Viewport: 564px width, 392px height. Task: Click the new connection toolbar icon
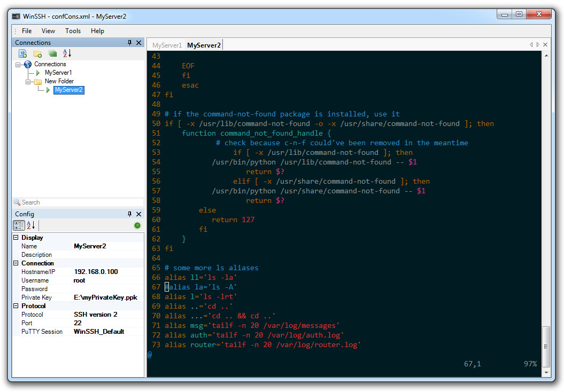pos(22,53)
